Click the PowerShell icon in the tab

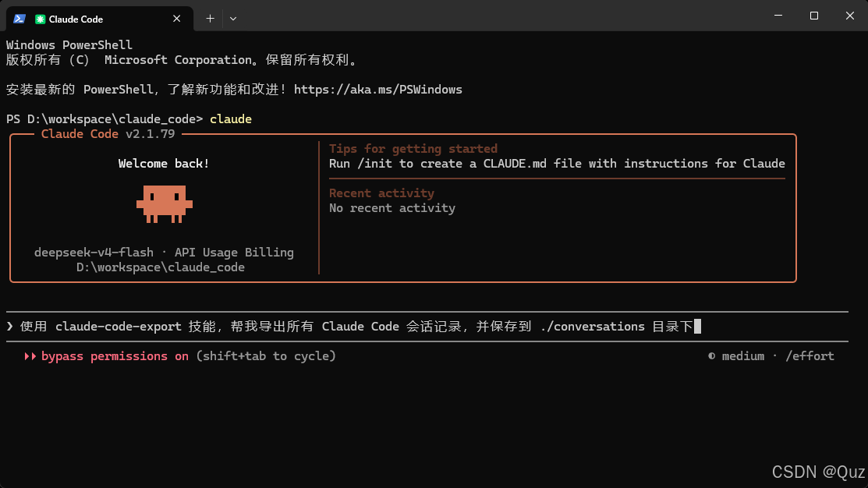click(x=19, y=19)
